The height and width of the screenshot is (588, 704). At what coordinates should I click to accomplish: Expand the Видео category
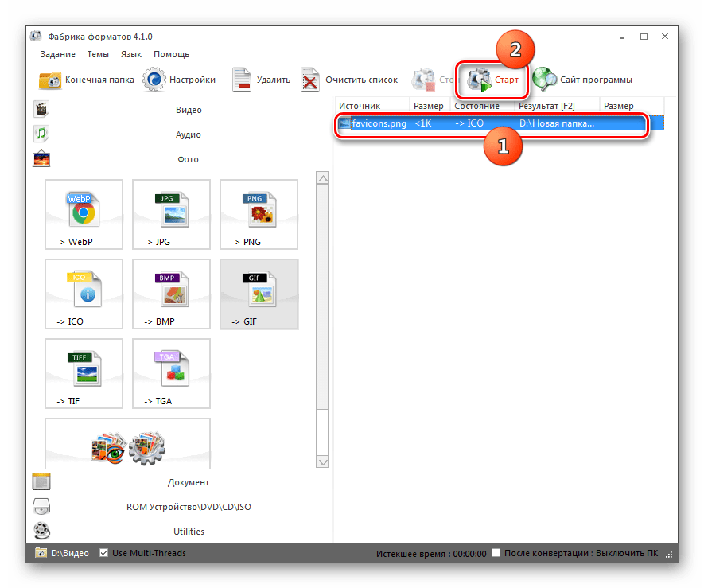[189, 110]
